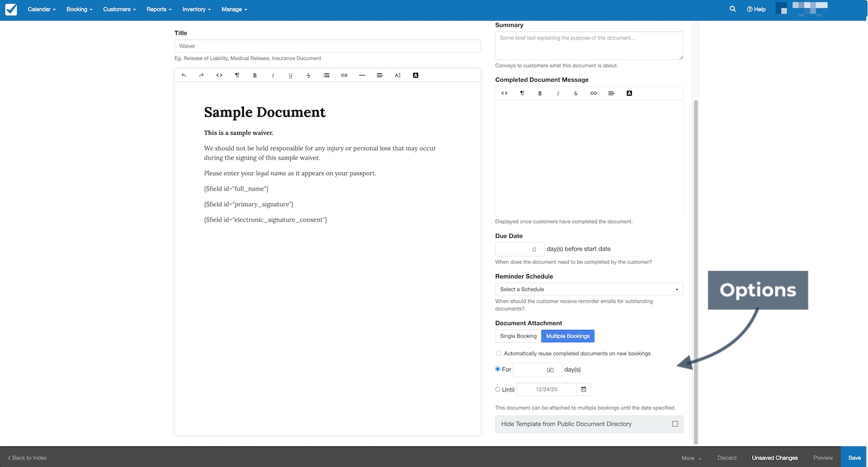
Task: Insert a link from the document editor toolbar
Action: pos(344,75)
